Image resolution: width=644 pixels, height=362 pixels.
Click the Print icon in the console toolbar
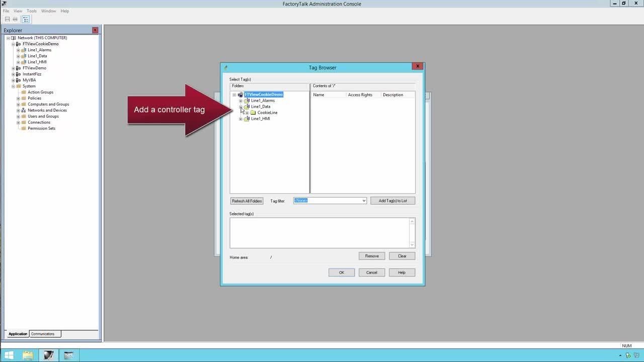point(15,19)
